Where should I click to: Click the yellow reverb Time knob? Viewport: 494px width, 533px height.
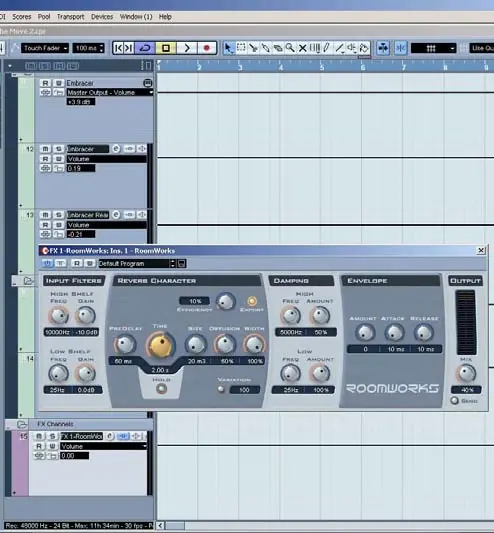coord(160,345)
